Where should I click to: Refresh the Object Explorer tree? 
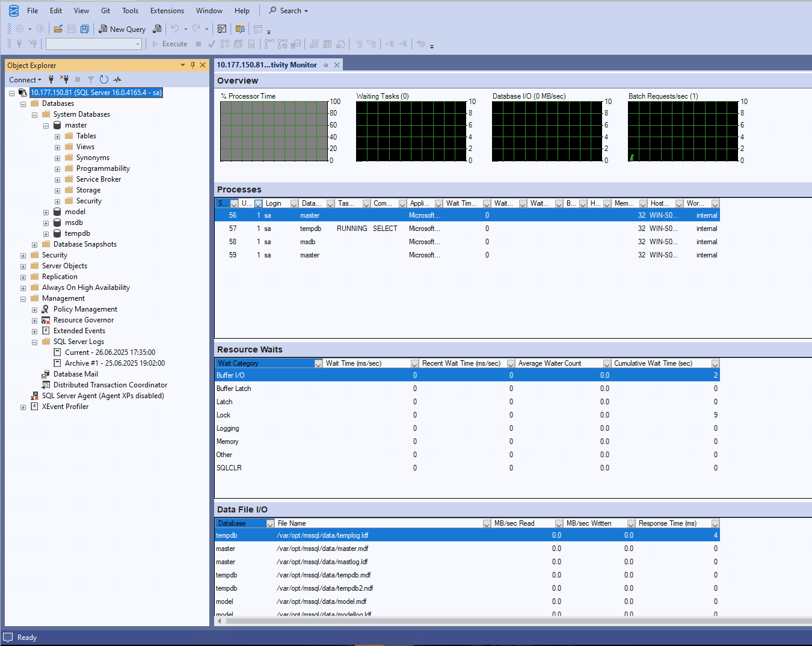pos(104,79)
